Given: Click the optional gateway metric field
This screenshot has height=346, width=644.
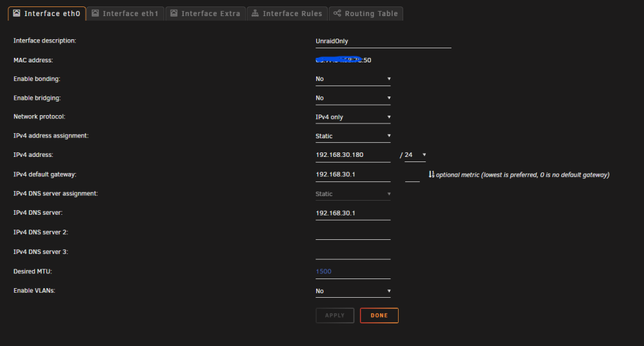Looking at the screenshot, I should point(412,175).
